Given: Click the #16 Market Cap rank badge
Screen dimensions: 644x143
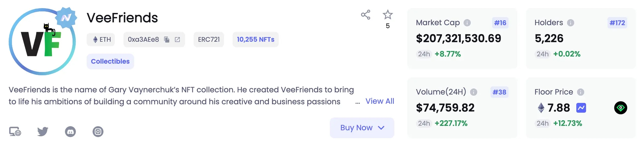Looking at the screenshot, I should 500,23.
